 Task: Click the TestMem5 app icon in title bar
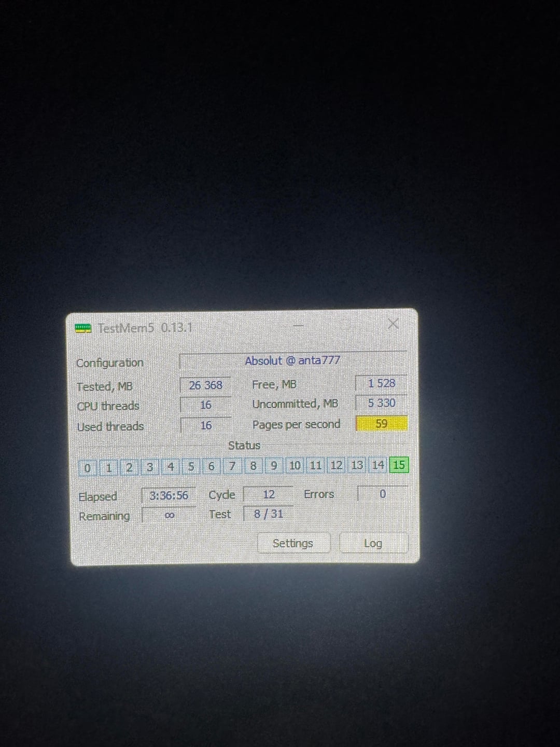pyautogui.click(x=83, y=328)
